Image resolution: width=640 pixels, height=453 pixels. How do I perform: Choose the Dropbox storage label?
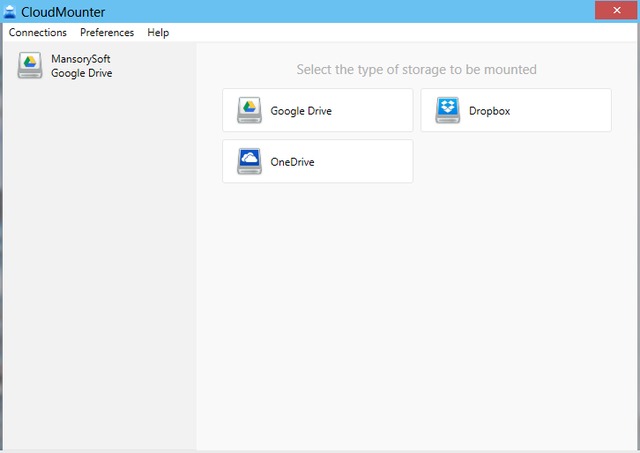point(489,111)
